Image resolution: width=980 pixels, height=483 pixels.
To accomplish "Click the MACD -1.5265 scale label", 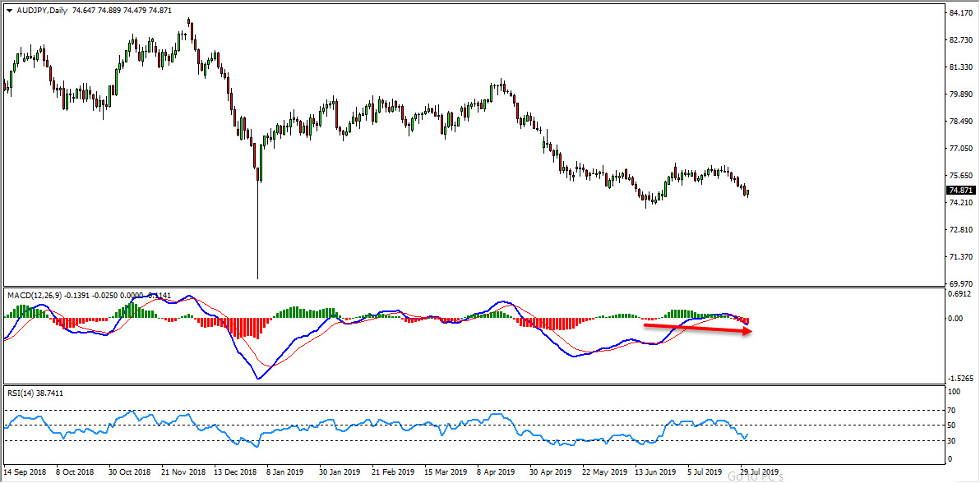I will click(x=959, y=379).
